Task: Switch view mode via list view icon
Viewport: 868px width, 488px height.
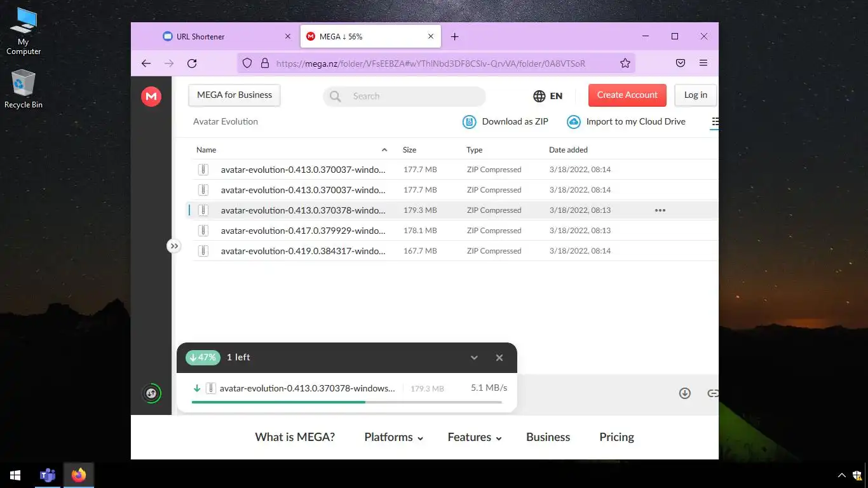Action: (x=715, y=121)
